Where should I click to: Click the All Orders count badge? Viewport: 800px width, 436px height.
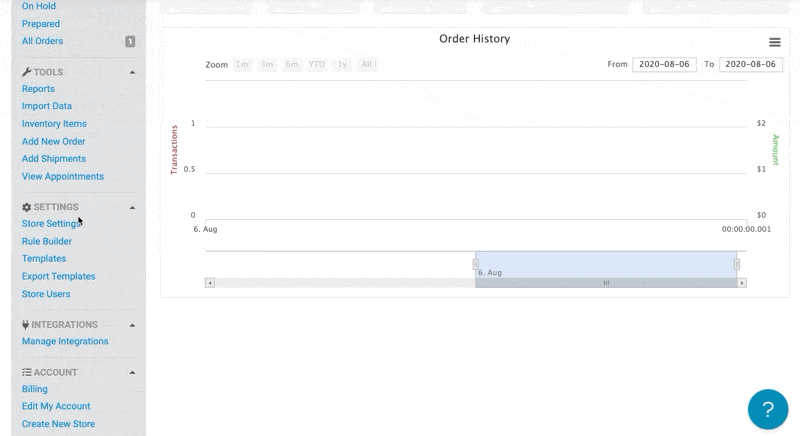[130, 42]
